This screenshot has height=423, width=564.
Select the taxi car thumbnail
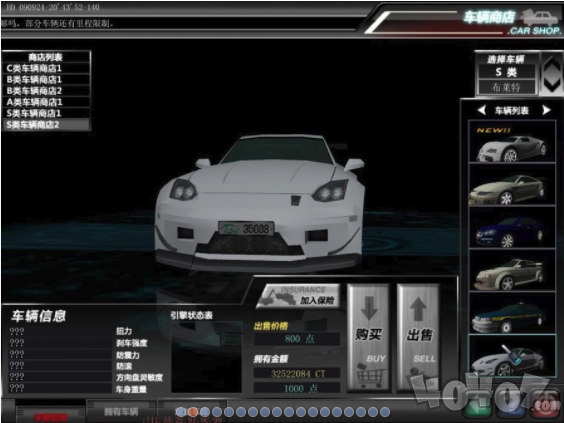coord(512,313)
